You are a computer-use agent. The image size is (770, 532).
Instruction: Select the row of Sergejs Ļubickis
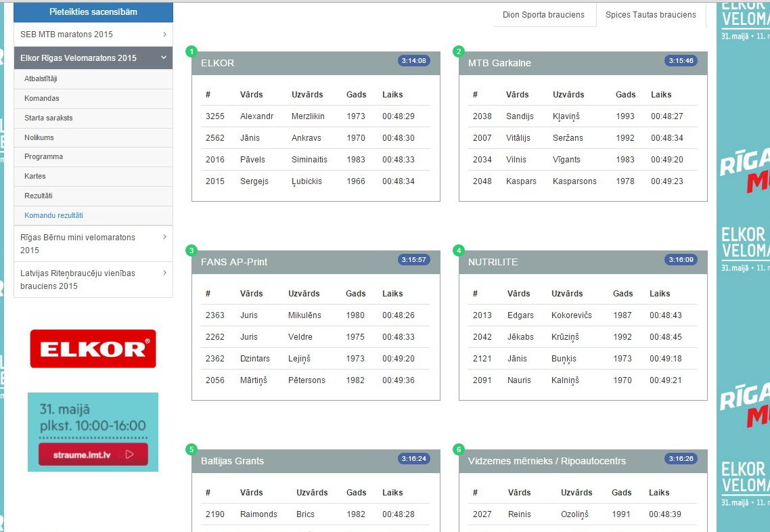(315, 181)
